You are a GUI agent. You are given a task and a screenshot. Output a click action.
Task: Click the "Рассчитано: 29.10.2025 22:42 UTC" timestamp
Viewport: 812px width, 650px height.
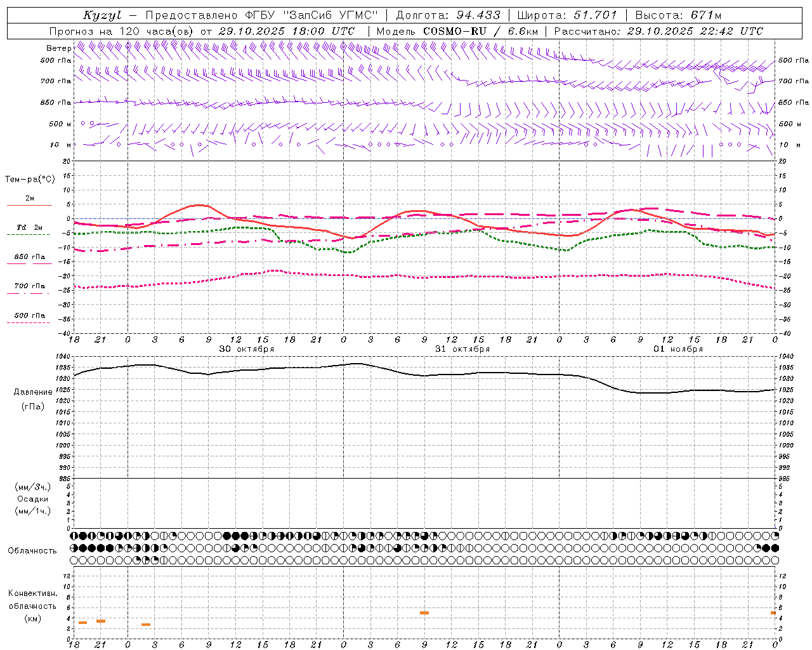point(658,31)
